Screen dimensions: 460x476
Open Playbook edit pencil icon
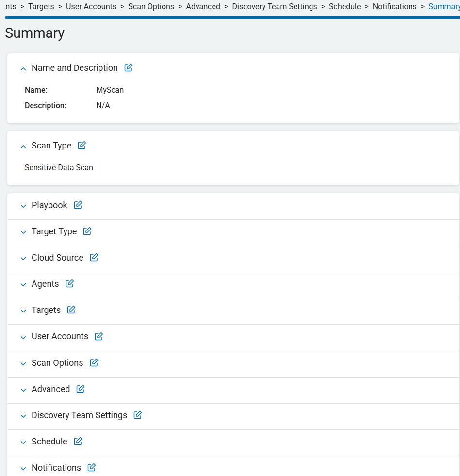tap(78, 205)
